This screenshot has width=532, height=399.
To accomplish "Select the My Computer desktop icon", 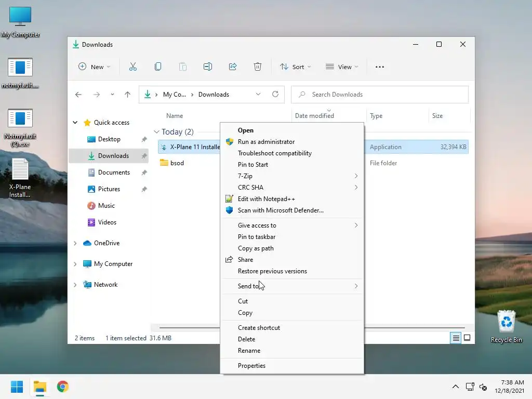I will pyautogui.click(x=20, y=22).
